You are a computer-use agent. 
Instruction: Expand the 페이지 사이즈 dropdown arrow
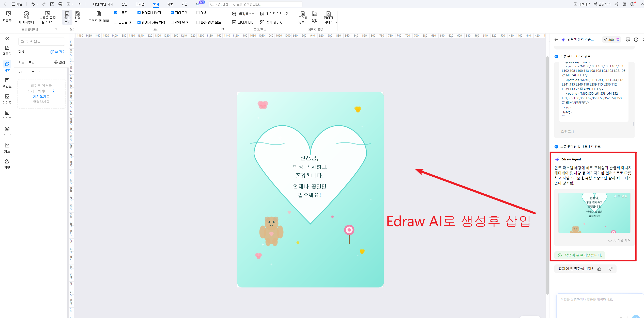pos(336,22)
